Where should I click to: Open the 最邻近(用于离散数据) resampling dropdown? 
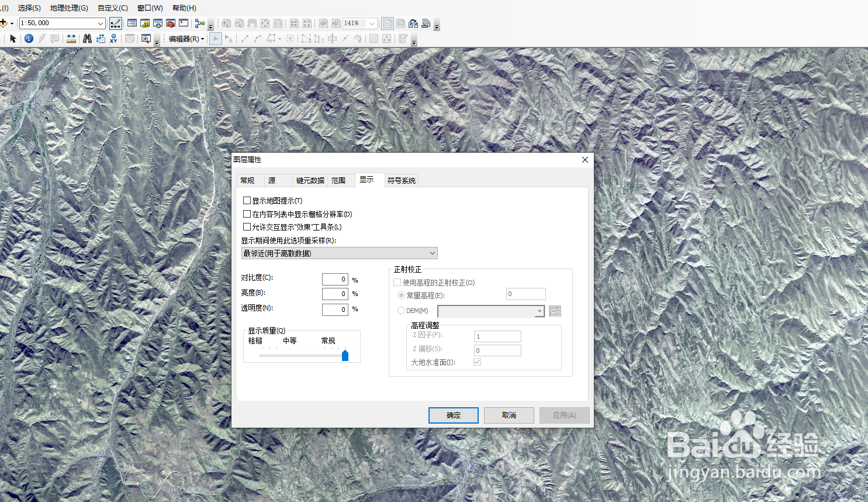coord(432,253)
